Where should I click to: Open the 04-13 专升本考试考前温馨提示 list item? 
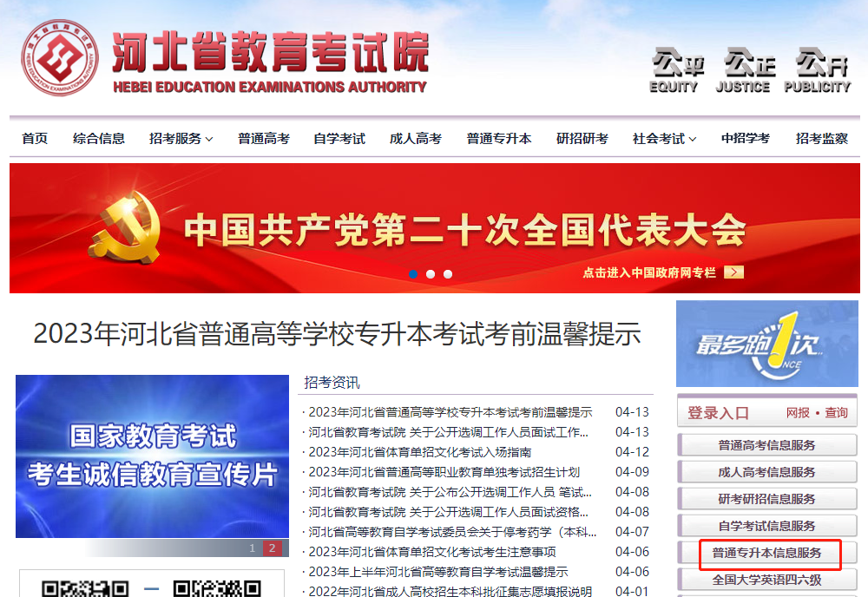450,412
